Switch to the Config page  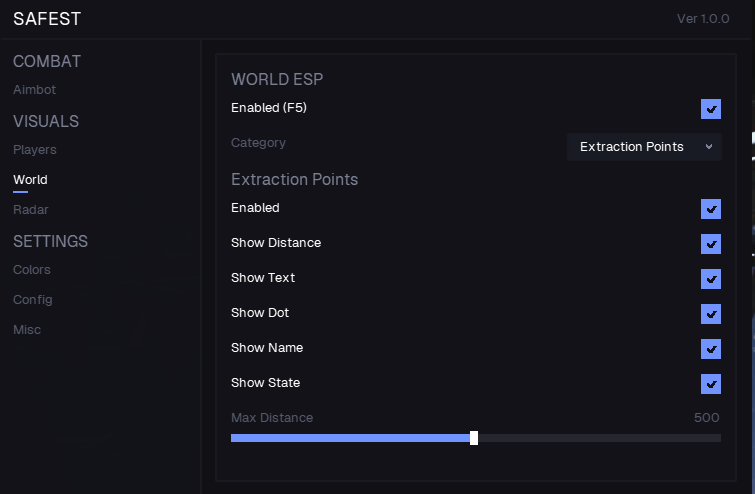(33, 300)
